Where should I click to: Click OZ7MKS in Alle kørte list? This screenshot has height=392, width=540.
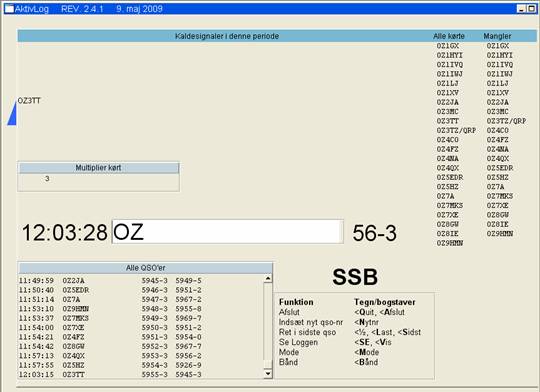click(450, 205)
